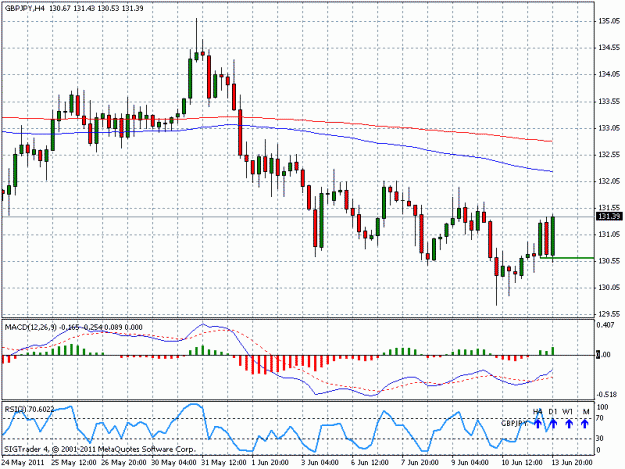This screenshot has height=469, width=625.
Task: Click the 134.05 price axis label
Action: tap(609, 75)
